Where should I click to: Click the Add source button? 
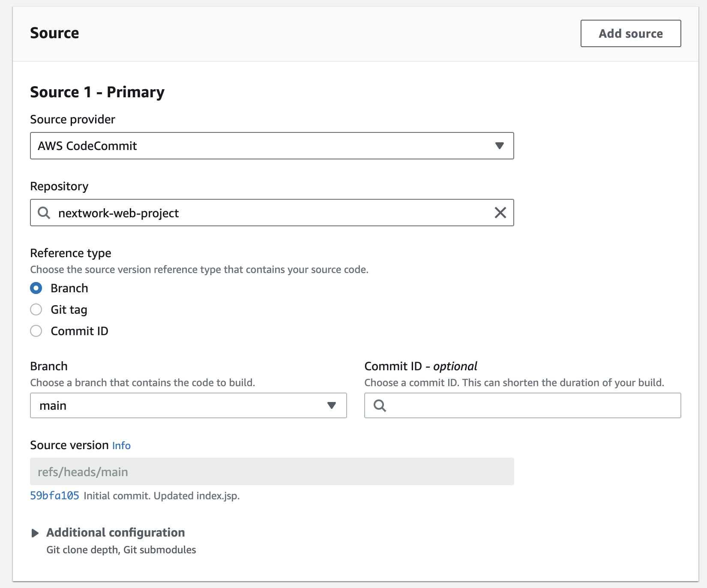point(630,33)
